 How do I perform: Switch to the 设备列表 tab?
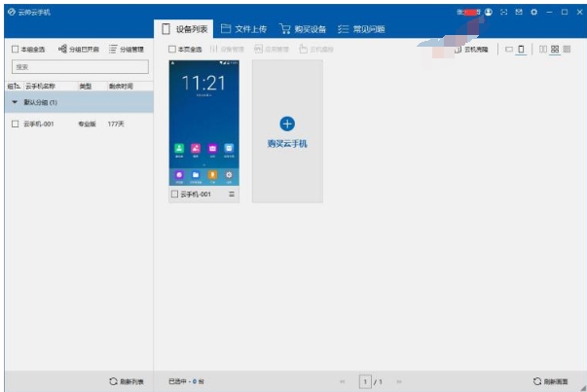[x=183, y=29]
